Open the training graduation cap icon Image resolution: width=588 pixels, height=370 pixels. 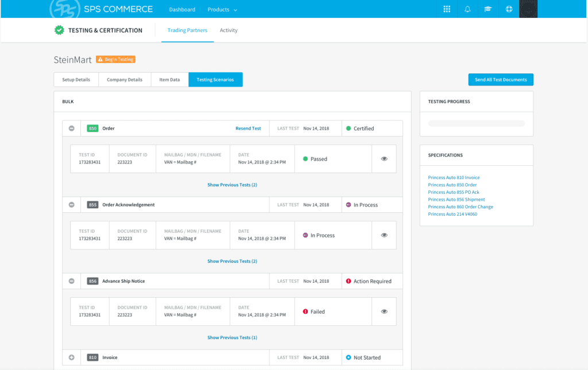[488, 9]
